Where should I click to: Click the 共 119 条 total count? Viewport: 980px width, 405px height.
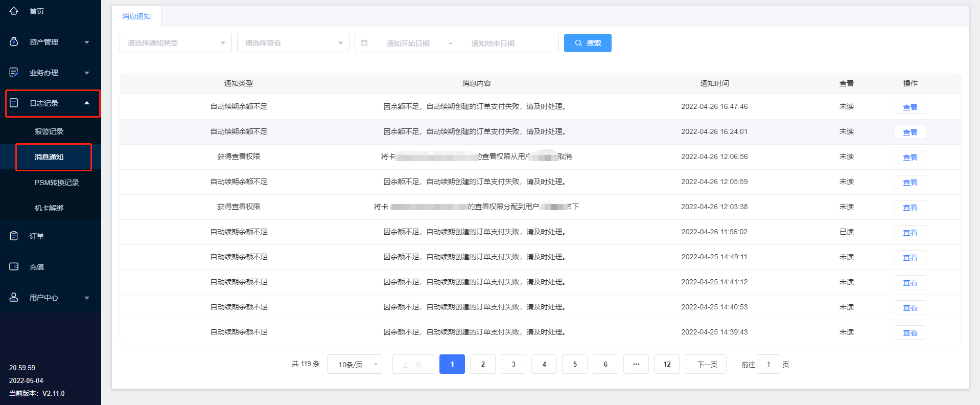pyautogui.click(x=306, y=364)
